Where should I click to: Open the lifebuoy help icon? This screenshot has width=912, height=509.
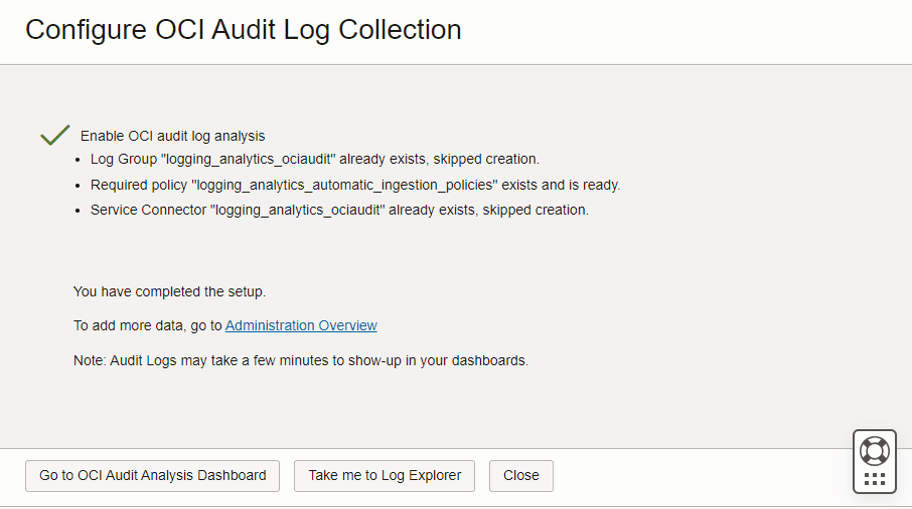(x=874, y=451)
